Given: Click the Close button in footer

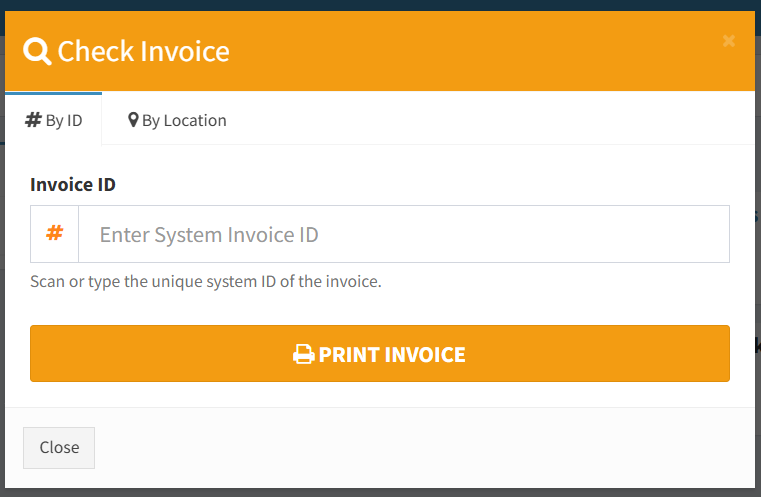Looking at the screenshot, I should (59, 447).
